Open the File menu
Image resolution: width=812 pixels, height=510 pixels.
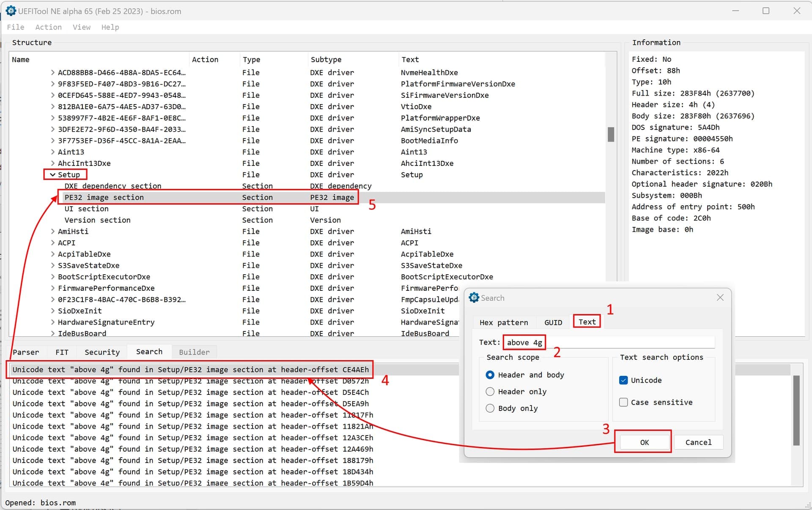[x=16, y=27]
